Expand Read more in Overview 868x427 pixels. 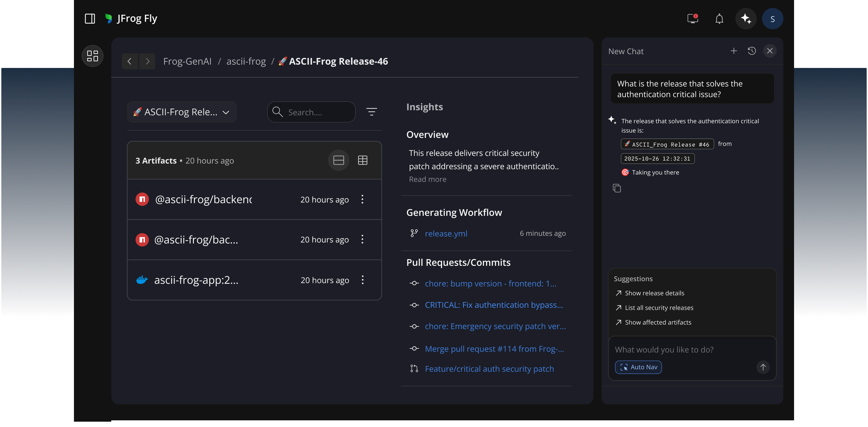point(427,179)
